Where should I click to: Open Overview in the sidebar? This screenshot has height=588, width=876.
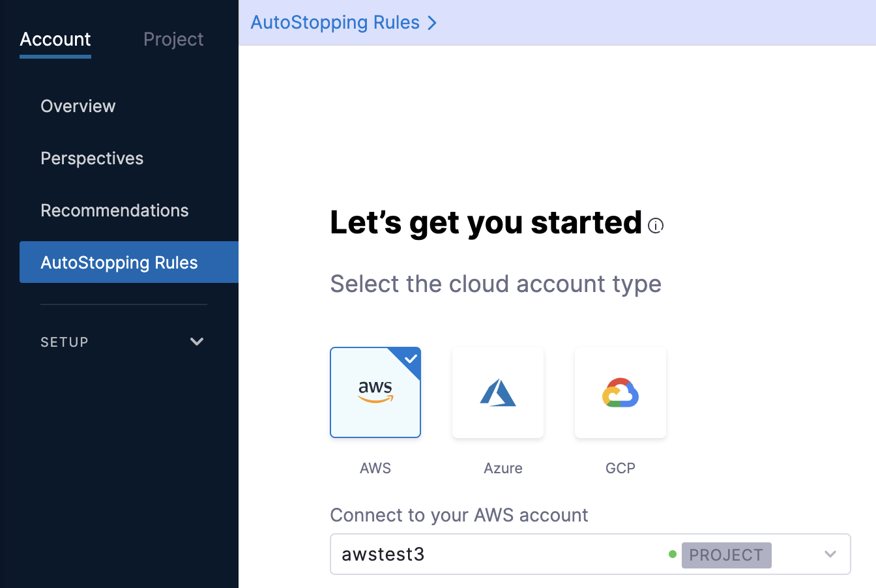[x=78, y=106]
